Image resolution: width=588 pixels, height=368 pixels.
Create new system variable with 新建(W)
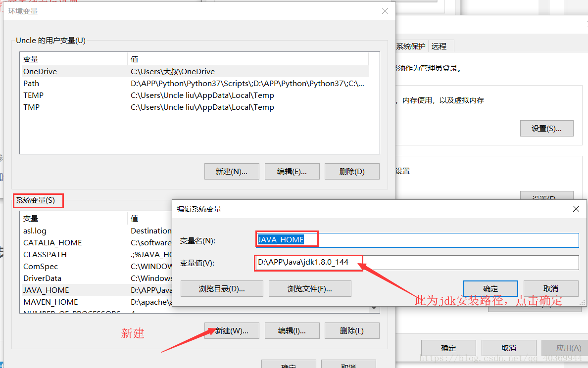231,331
